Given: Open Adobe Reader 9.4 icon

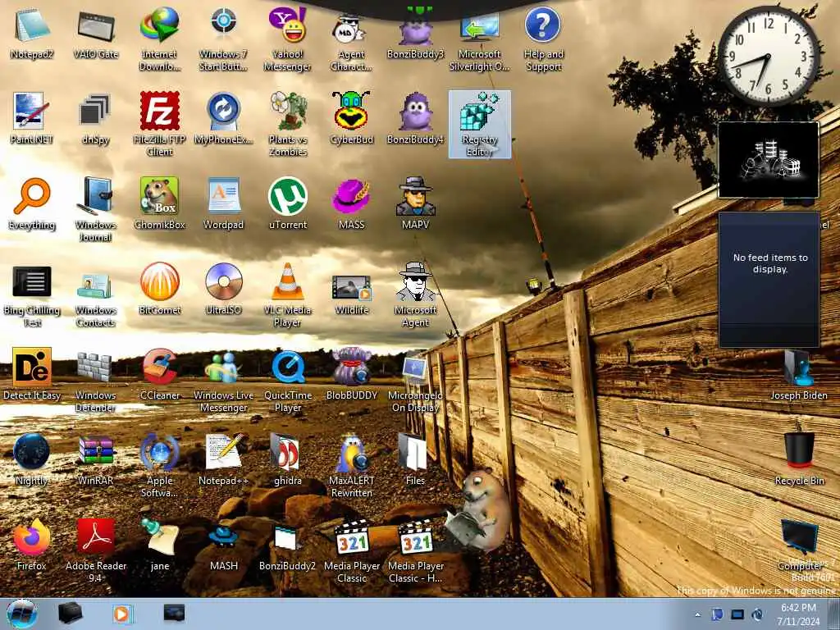Looking at the screenshot, I should (x=96, y=550).
